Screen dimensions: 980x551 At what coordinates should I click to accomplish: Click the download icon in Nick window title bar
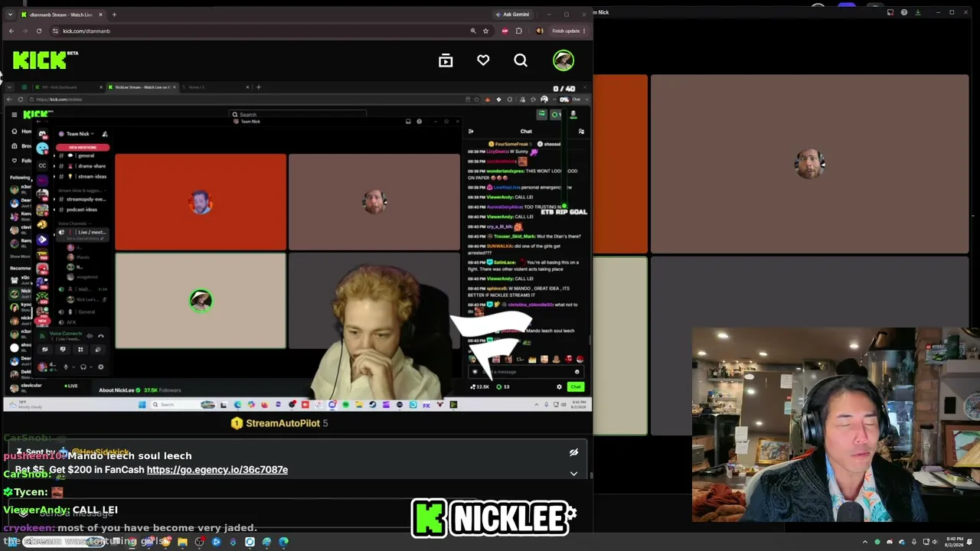coord(920,12)
